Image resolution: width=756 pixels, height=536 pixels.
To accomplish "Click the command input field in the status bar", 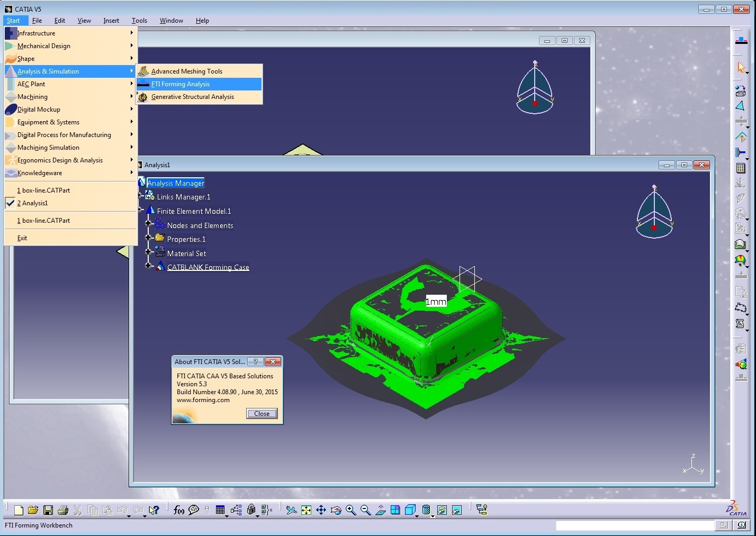I will point(635,525).
